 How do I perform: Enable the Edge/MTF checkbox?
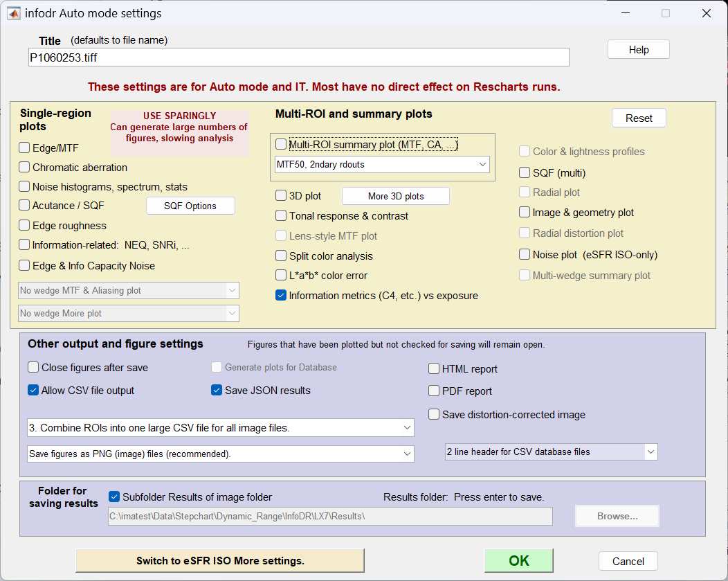pos(24,148)
